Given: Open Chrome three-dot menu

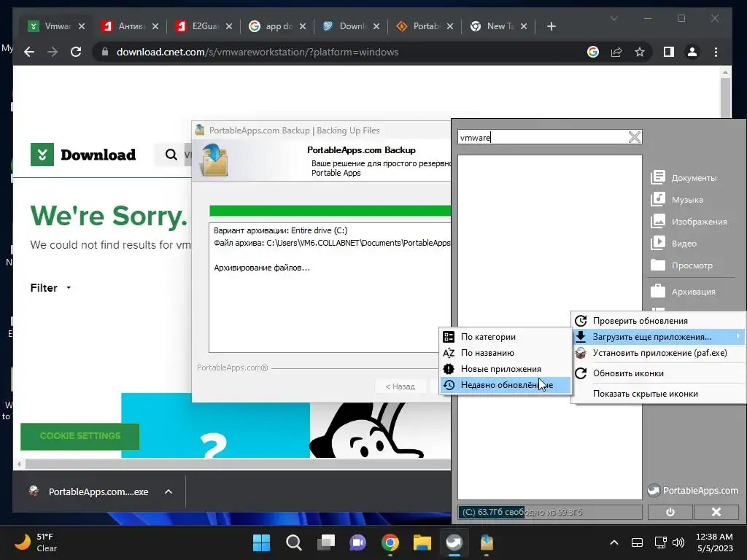Looking at the screenshot, I should coord(716,52).
